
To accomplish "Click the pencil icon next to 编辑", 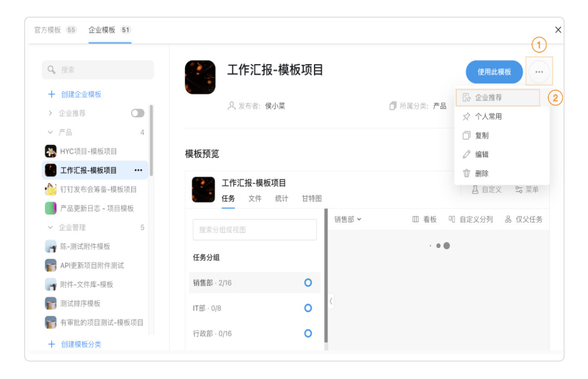I will point(466,154).
